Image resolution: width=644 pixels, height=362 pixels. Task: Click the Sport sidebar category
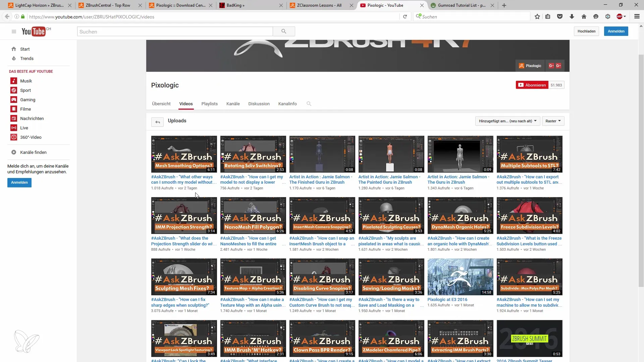click(x=25, y=90)
